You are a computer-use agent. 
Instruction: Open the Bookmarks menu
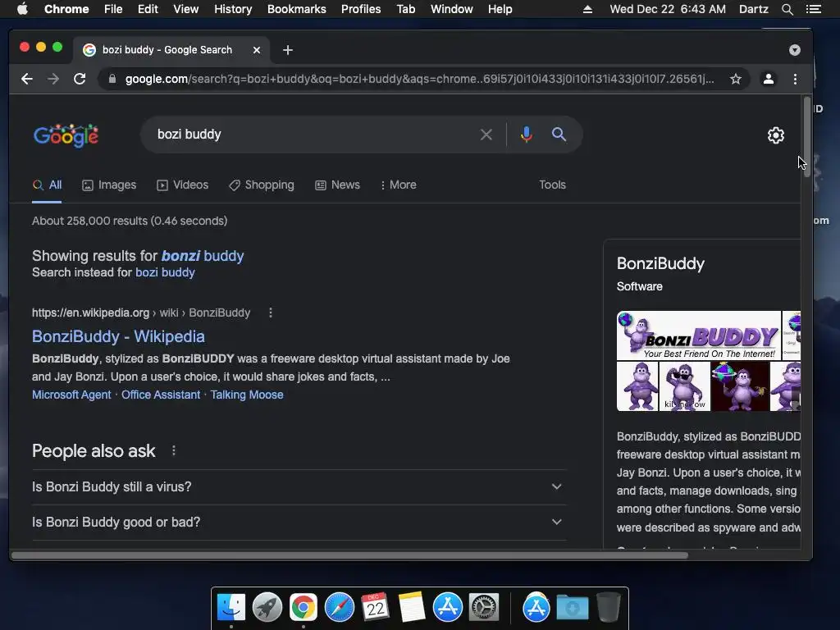pyautogui.click(x=297, y=9)
